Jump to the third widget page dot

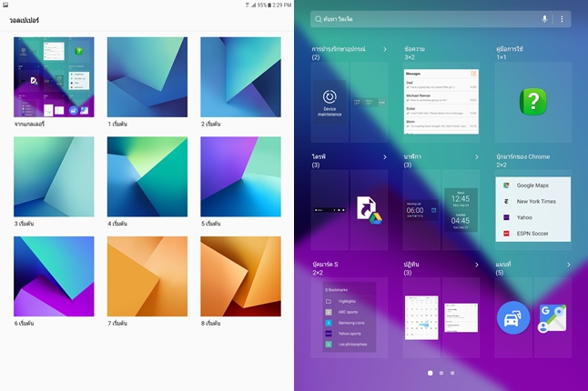tap(452, 373)
